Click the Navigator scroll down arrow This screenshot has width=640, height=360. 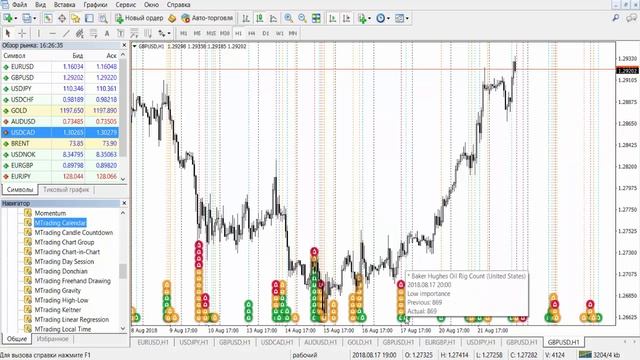(123, 329)
